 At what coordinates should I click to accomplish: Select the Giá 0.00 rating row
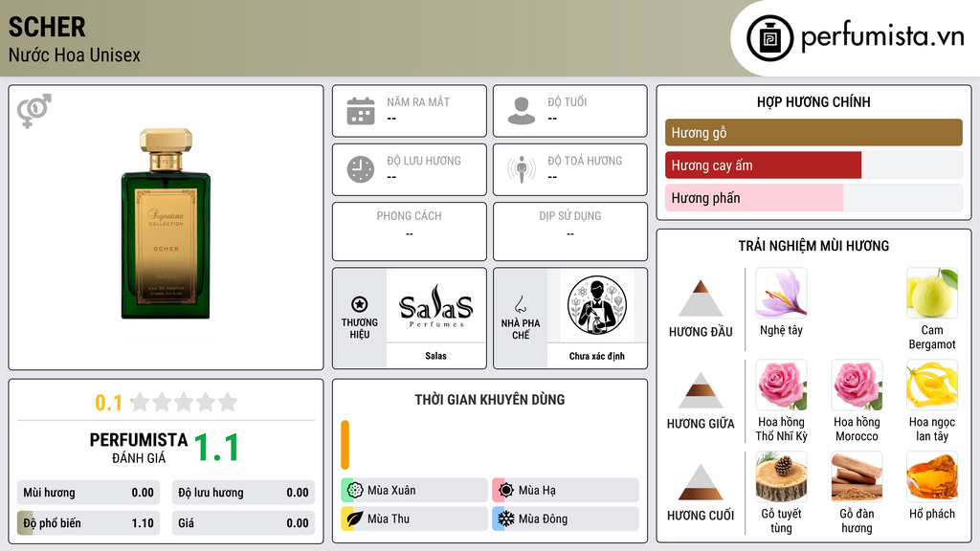point(243,523)
